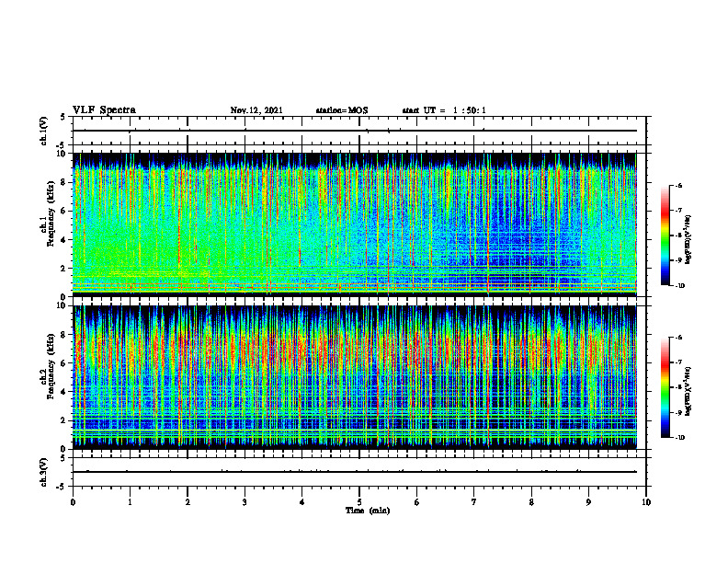This screenshot has width=728, height=563.
Task: Click the time axis tick label "10"
Action: click(646, 502)
